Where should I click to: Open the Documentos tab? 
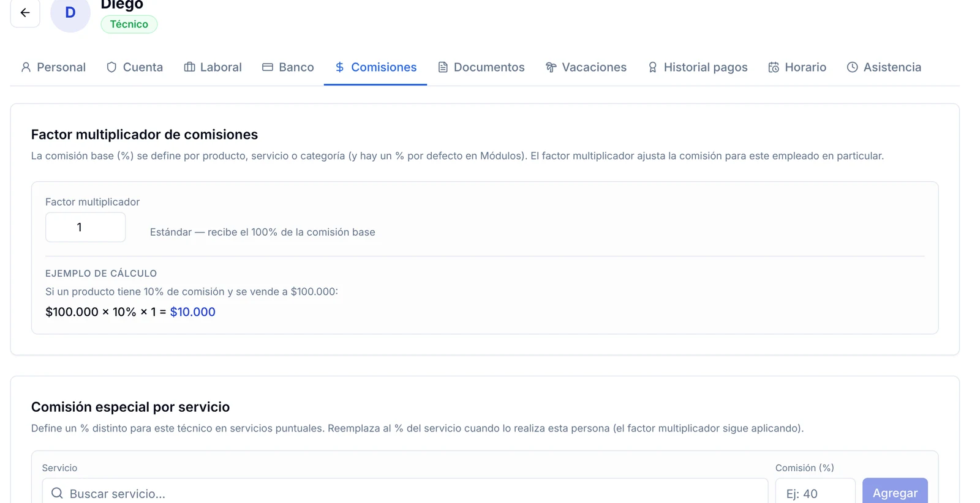pos(481,67)
